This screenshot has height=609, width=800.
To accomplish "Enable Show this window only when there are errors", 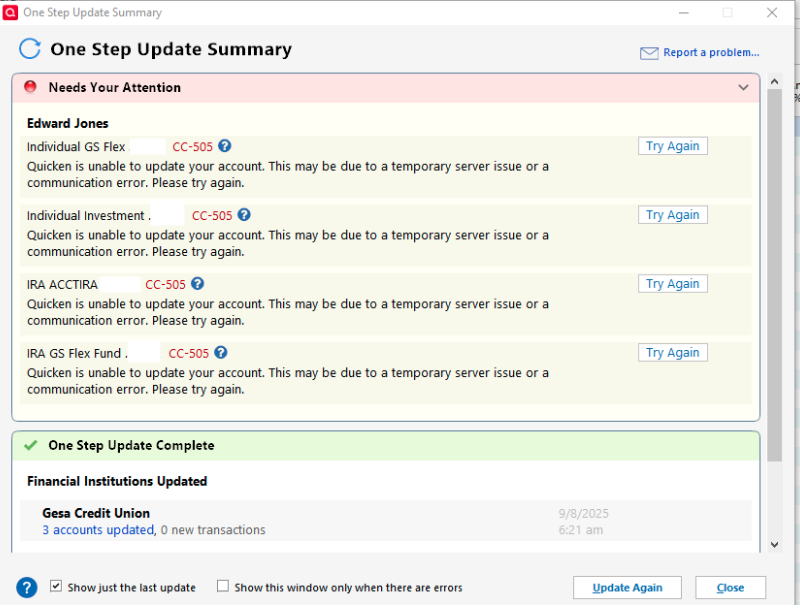I will [x=222, y=586].
